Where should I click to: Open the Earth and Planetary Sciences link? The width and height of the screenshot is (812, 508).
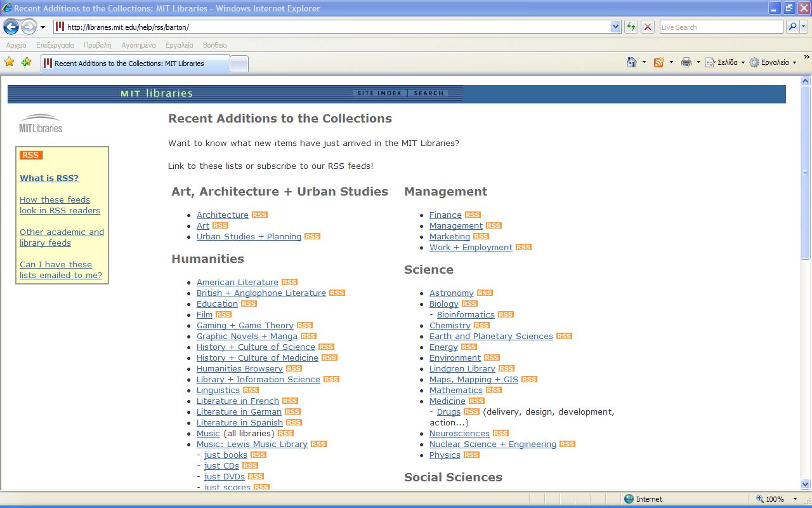point(491,337)
